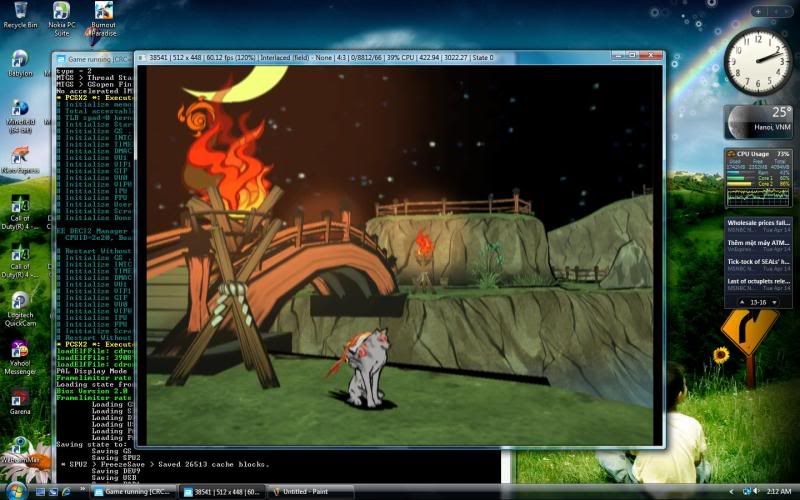800x500 pixels.
Task: Open the Garena desktop shortcut
Action: click(20, 402)
